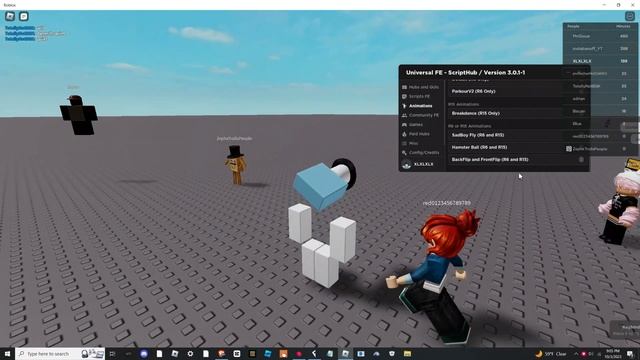
Task: Open the Roblox menu icon
Action: pos(10,16)
